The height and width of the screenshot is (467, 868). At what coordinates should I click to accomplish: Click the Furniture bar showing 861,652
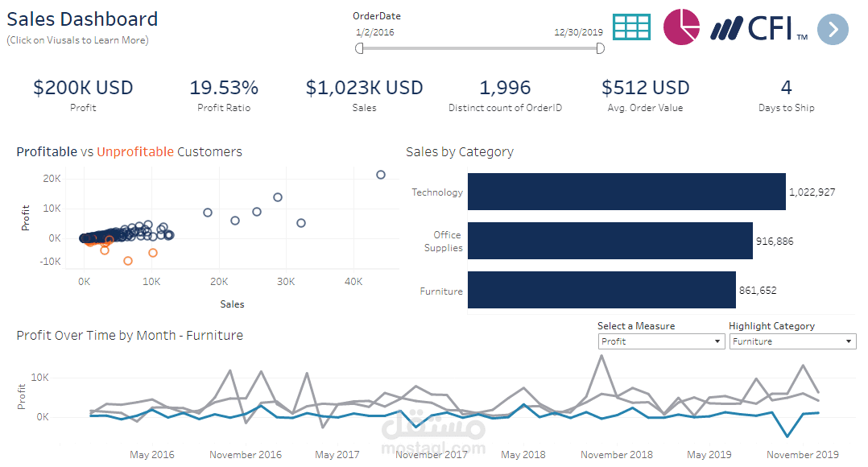pyautogui.click(x=601, y=290)
